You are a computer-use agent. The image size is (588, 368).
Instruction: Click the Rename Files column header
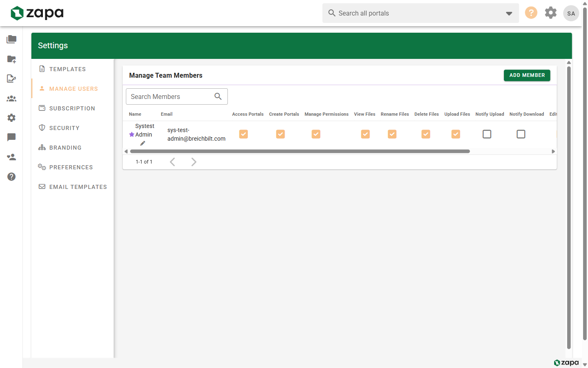[395, 114]
